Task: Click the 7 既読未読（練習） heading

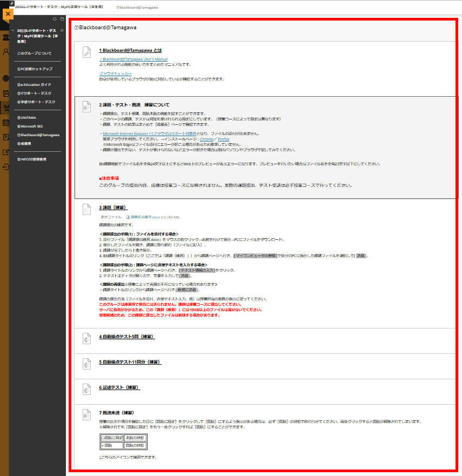Action: point(116,413)
